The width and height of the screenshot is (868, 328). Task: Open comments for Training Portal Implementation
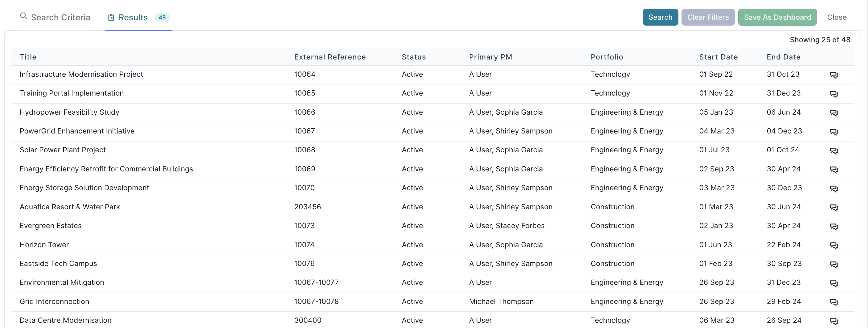[x=833, y=94]
